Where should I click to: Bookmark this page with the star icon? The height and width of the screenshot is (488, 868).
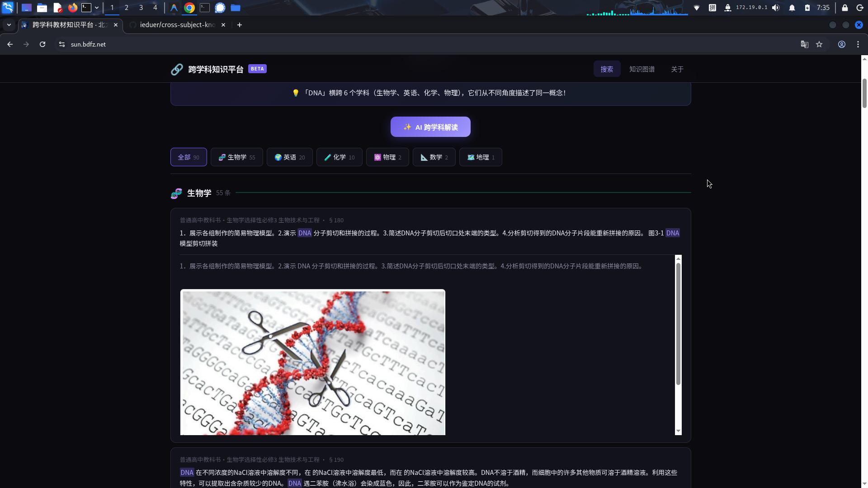(819, 44)
